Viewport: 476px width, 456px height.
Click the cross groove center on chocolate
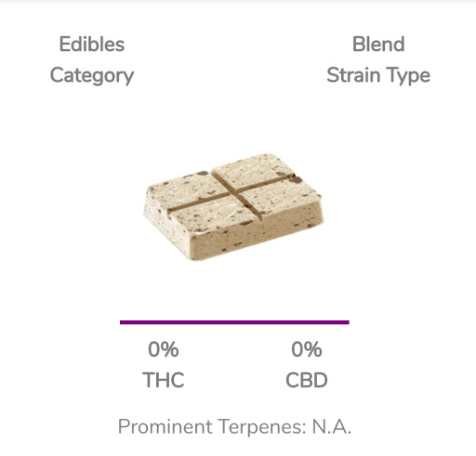coord(234,194)
